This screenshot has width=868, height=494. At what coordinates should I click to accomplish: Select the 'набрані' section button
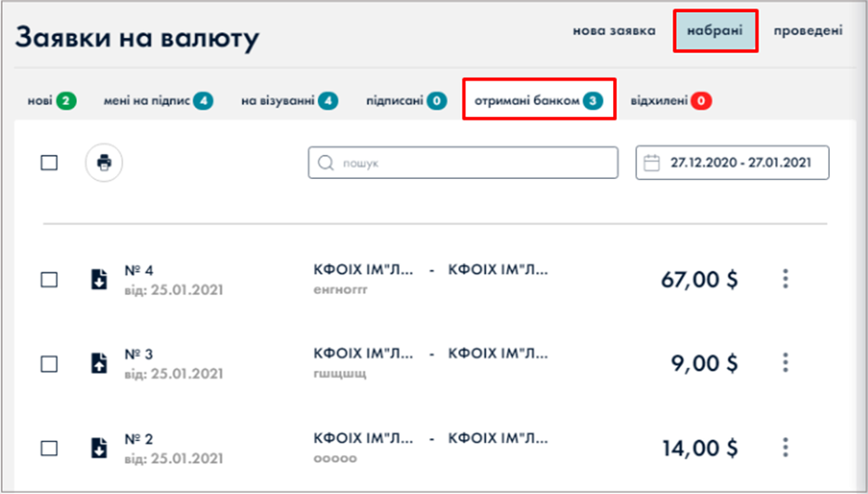point(715,31)
